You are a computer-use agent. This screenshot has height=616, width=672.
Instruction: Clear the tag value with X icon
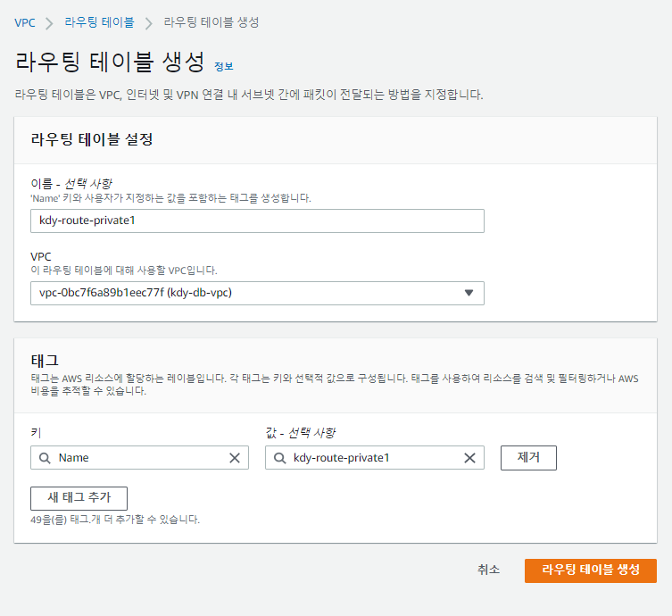pos(469,458)
